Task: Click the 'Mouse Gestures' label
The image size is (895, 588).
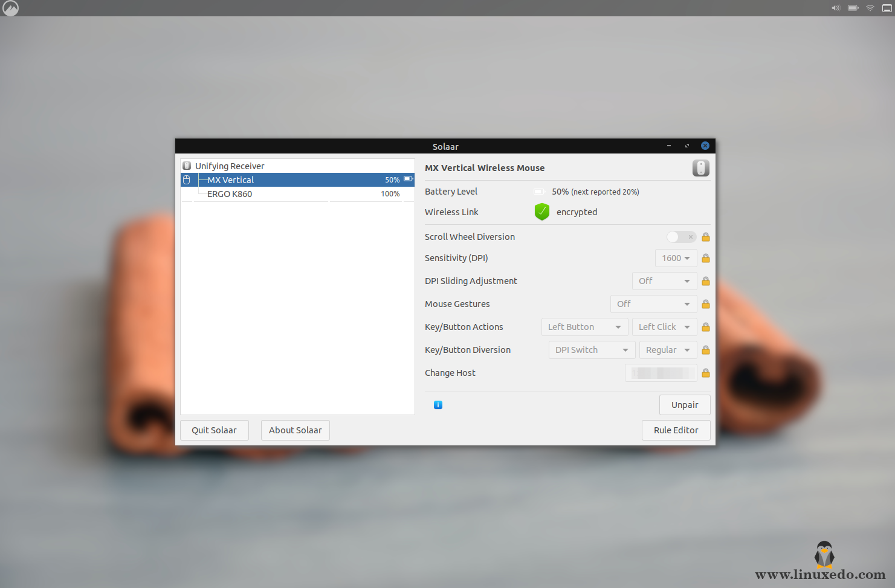Action: [457, 304]
